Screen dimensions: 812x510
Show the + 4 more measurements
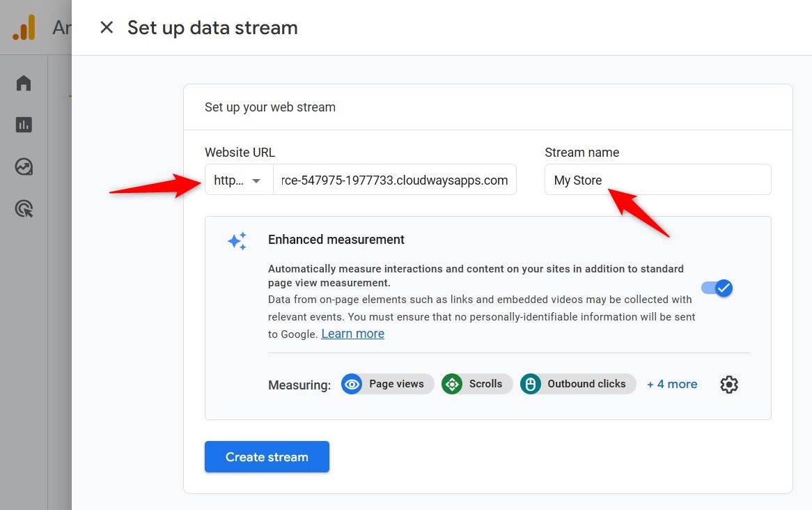coord(672,384)
